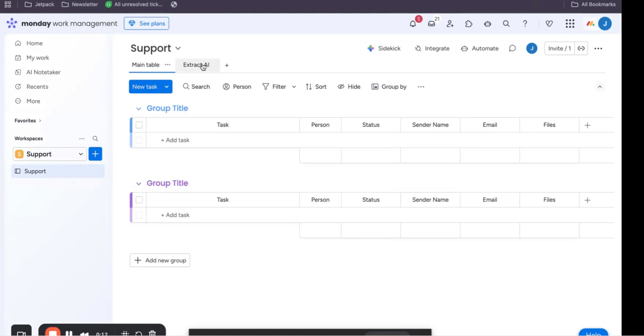Screen dimensions: 644x336
Task: Open the help question mark icon
Action: [x=525, y=24]
